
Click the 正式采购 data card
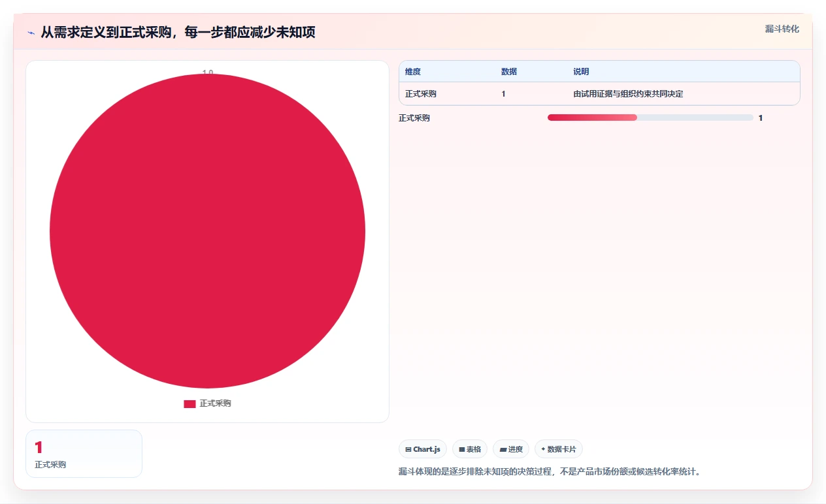84,454
